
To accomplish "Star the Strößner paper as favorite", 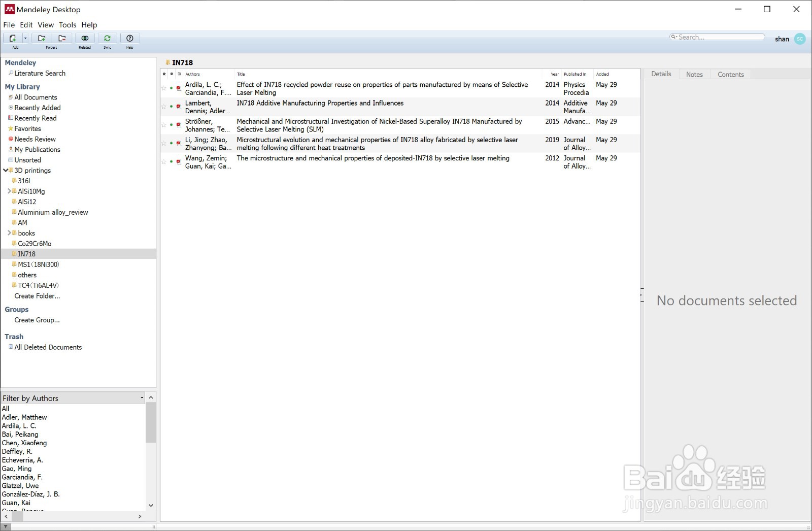I will [164, 125].
